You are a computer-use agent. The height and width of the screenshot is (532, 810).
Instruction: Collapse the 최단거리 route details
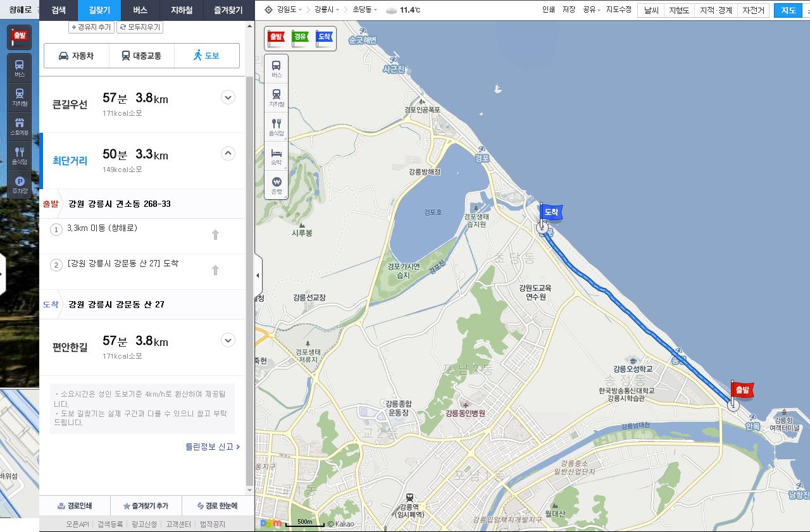pos(228,153)
